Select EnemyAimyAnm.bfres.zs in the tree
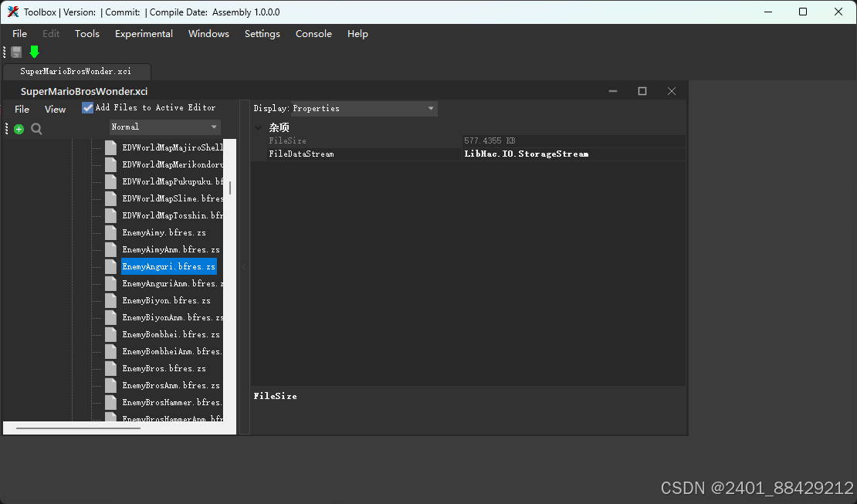This screenshot has width=857, height=504. click(171, 249)
